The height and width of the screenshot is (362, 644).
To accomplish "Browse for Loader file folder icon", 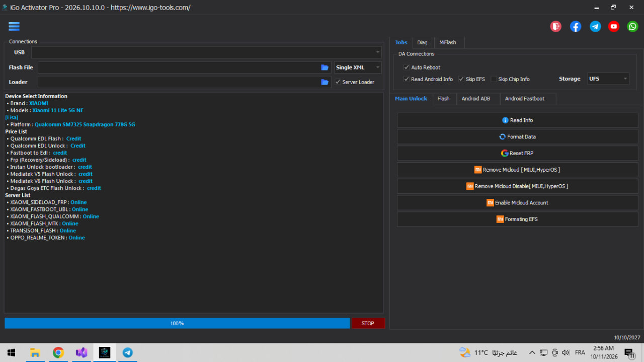I will coord(325,82).
